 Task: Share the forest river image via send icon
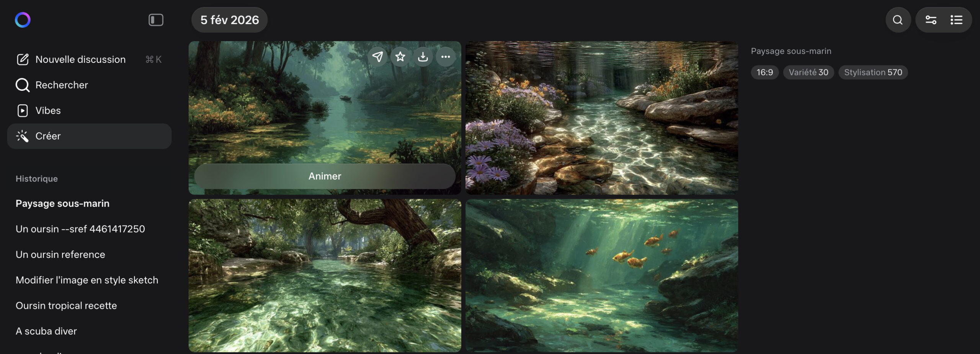coord(377,57)
